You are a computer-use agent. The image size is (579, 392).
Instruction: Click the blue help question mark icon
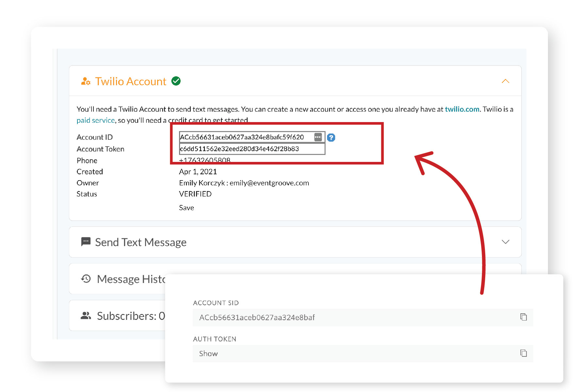point(331,137)
